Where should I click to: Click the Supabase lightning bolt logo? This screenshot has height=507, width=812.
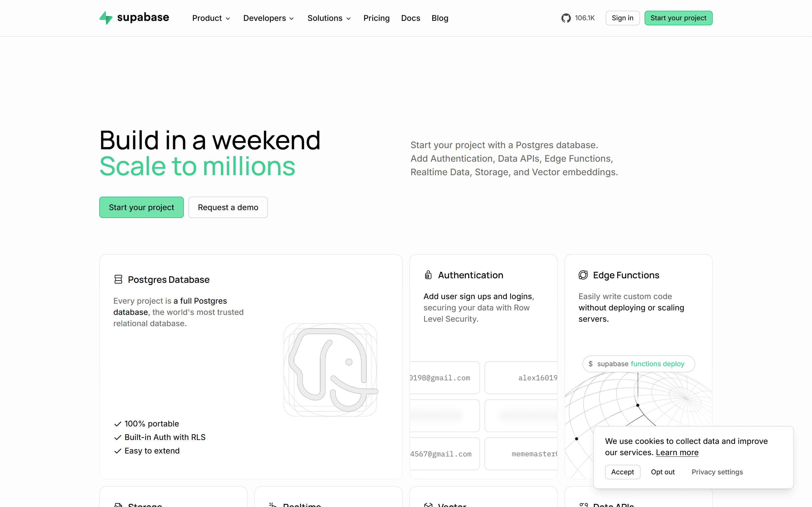click(106, 18)
